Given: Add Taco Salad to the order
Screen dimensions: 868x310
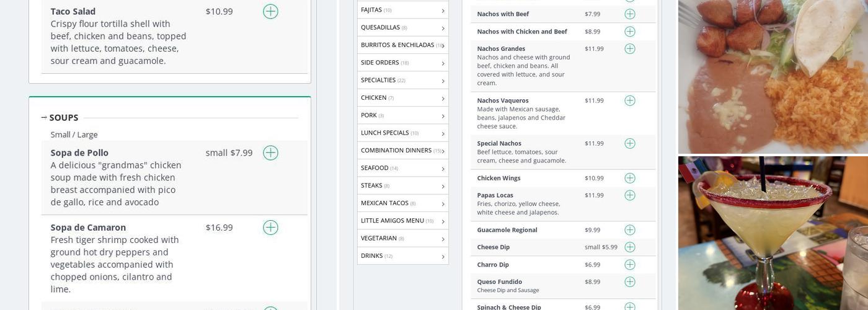Looking at the screenshot, I should 270,12.
